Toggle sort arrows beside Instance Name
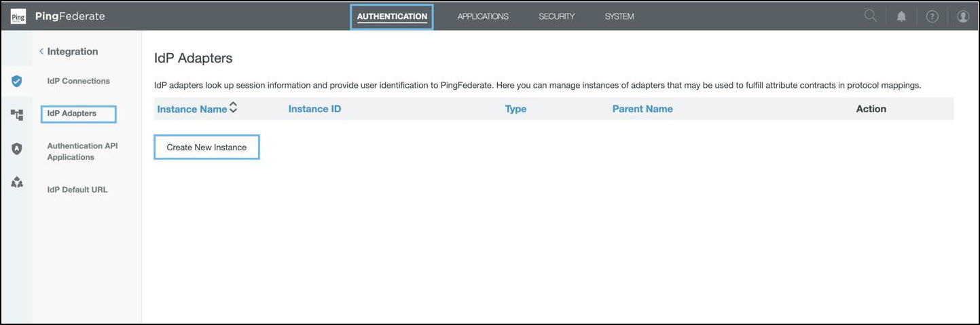The height and width of the screenshot is (325, 980). (x=234, y=107)
